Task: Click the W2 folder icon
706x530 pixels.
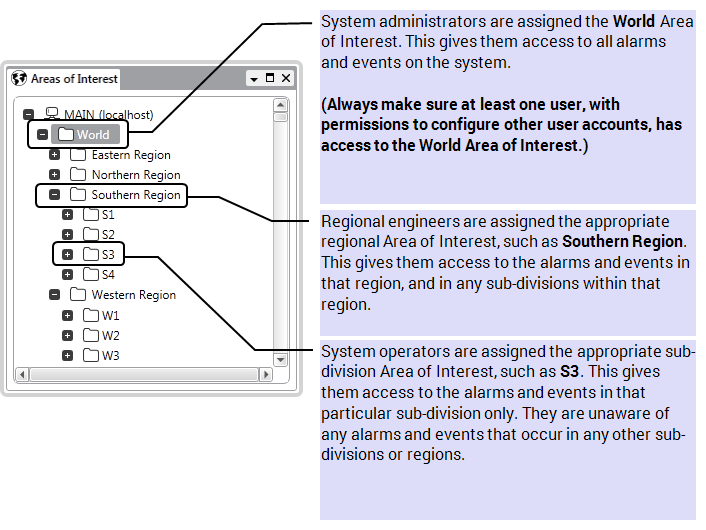Action: (x=91, y=335)
